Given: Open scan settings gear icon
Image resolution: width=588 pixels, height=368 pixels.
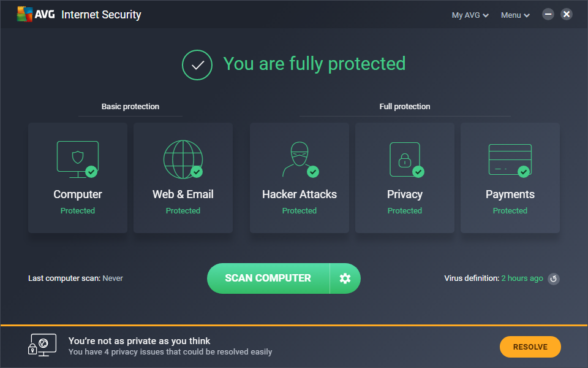Looking at the screenshot, I should [x=345, y=278].
